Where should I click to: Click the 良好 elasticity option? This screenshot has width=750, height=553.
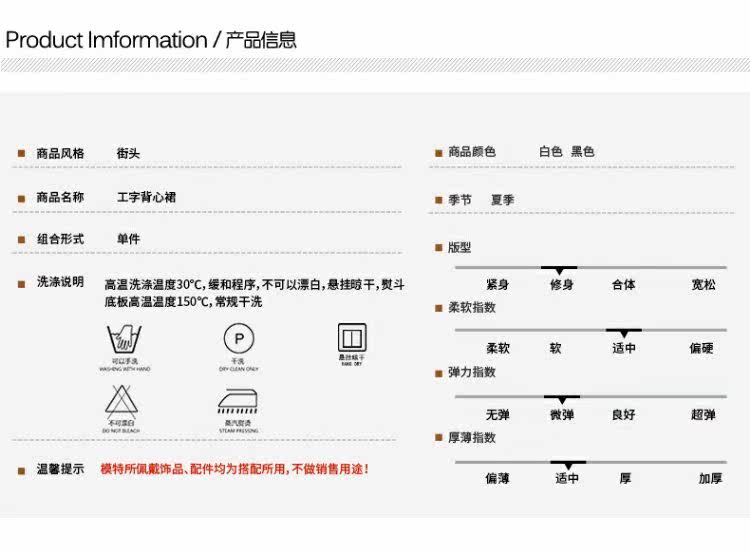pyautogui.click(x=624, y=414)
